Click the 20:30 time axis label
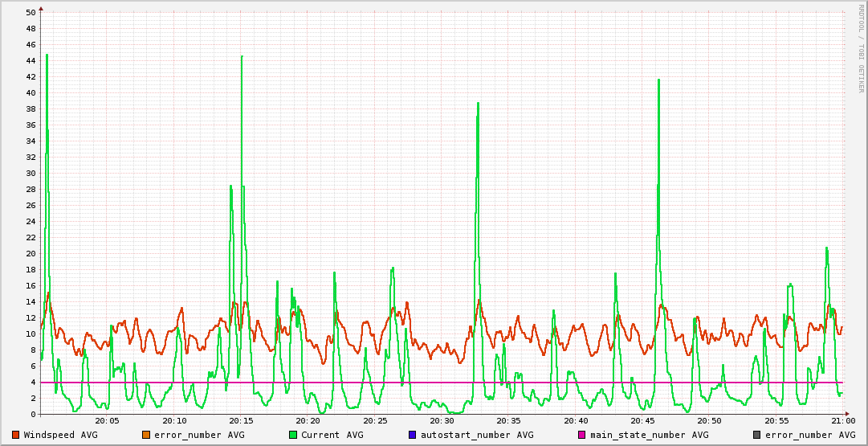 click(x=442, y=420)
